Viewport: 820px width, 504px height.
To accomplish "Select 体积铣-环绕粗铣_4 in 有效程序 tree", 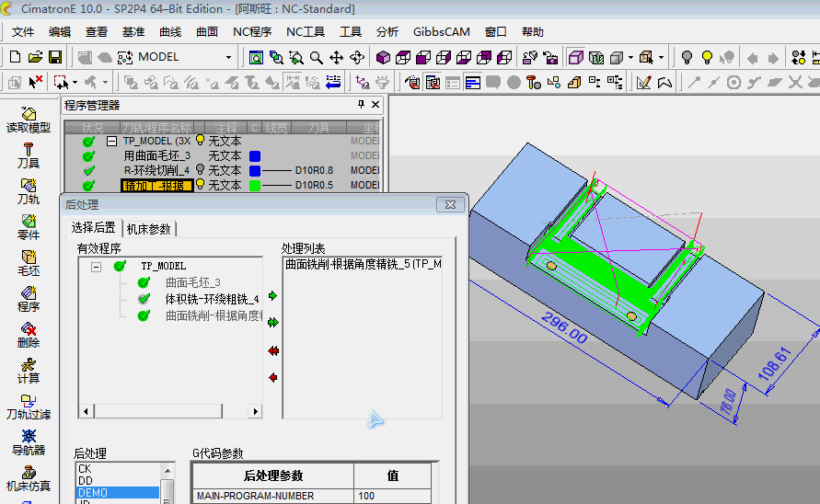I will tap(212, 299).
